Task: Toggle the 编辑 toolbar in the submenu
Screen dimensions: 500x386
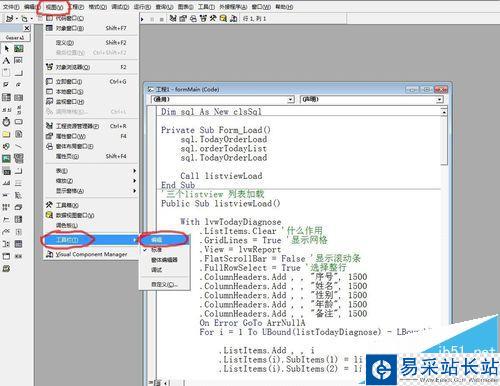Action: [x=165, y=240]
